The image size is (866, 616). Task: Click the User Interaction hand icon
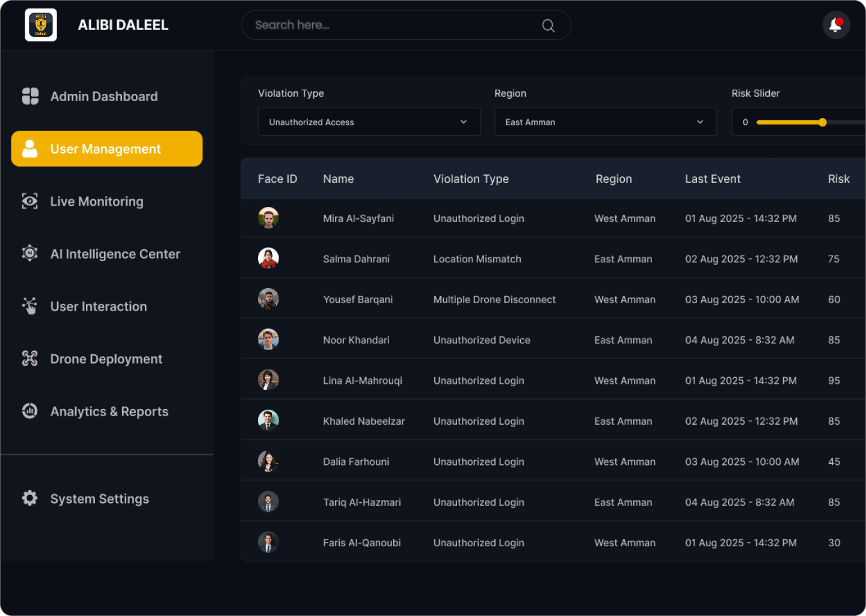point(30,306)
